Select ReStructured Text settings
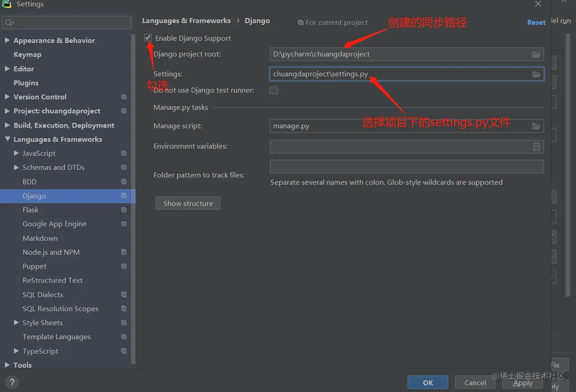Screen dimensions: 576x392 tap(53, 280)
